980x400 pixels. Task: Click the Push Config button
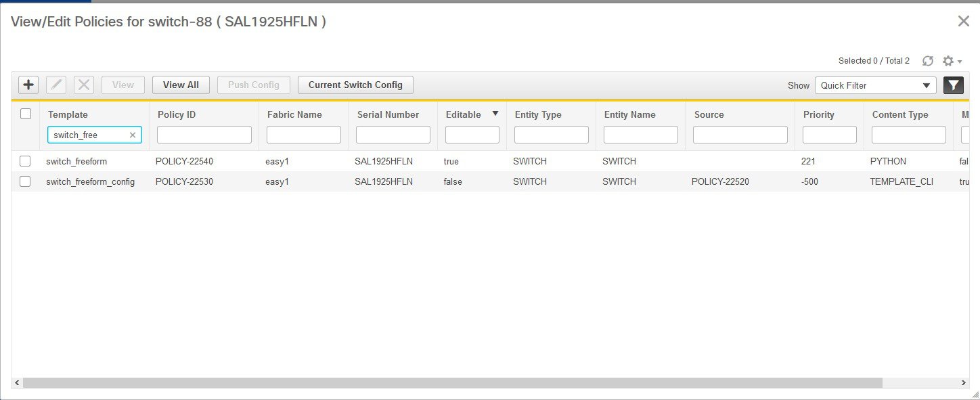tap(254, 85)
